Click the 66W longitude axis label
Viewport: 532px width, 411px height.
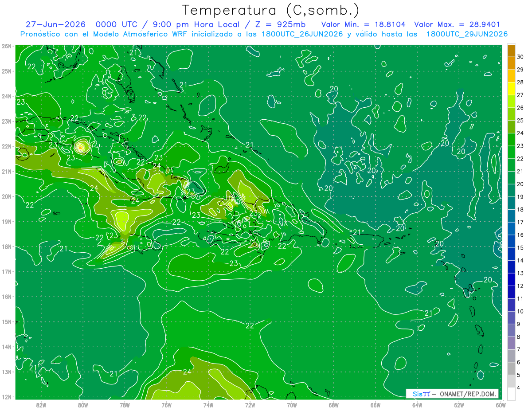[376, 405]
